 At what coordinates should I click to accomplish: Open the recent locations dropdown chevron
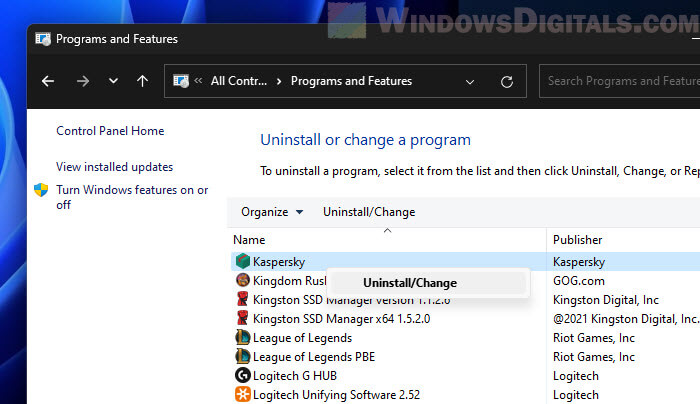pos(113,81)
